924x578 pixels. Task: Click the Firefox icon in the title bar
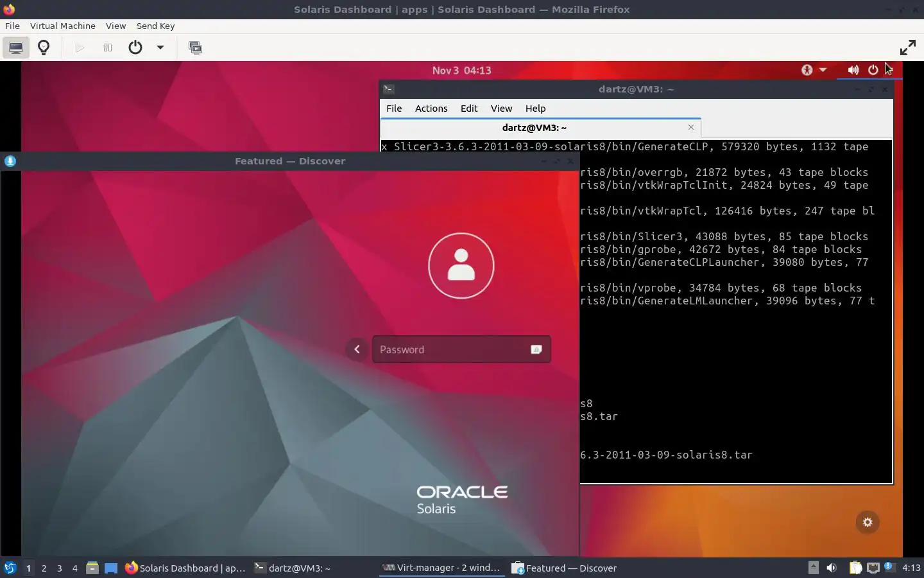(9, 9)
